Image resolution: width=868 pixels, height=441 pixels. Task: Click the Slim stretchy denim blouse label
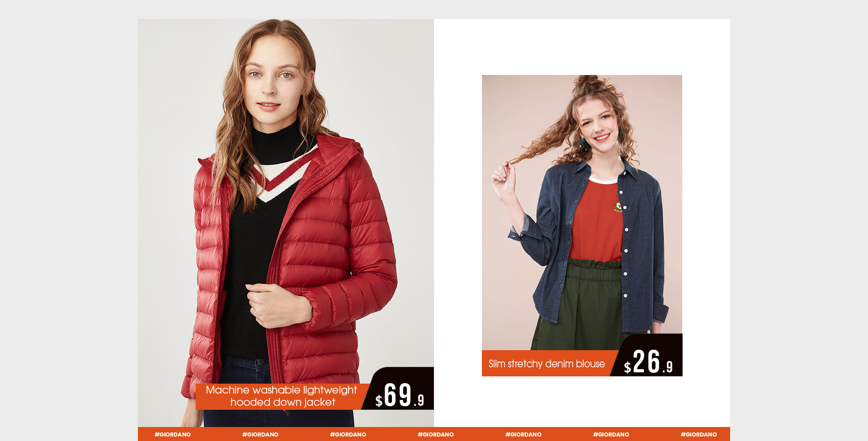point(547,364)
